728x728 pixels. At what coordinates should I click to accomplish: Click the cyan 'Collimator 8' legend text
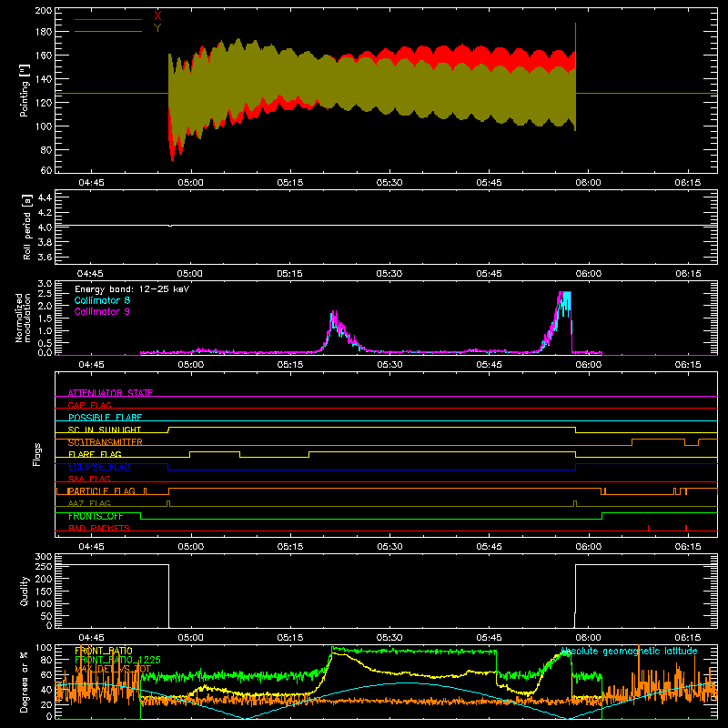coord(102,300)
